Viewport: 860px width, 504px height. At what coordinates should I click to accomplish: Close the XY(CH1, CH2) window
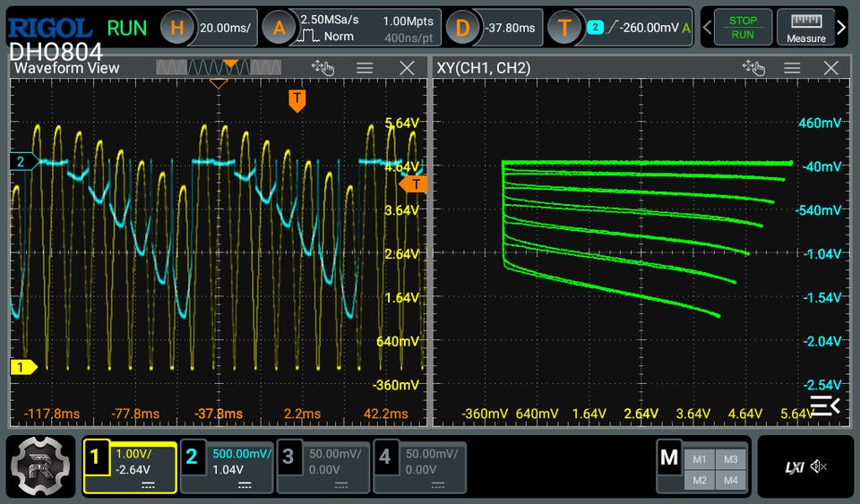pyautogui.click(x=831, y=68)
